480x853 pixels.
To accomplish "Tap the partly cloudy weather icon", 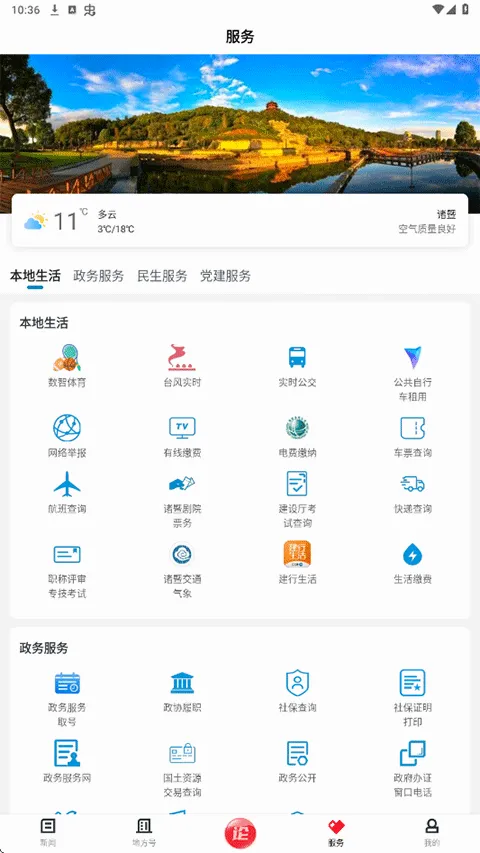I will coord(35,221).
